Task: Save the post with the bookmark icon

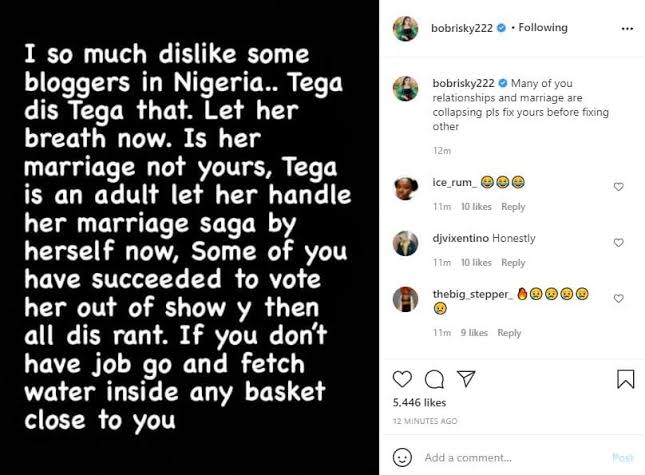Action: 625,378
